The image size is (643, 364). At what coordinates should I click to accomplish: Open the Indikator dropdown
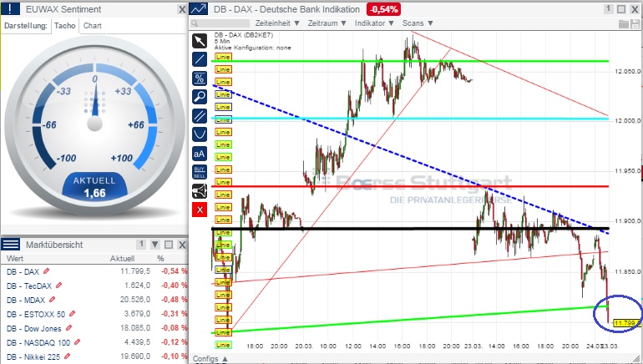pos(374,23)
